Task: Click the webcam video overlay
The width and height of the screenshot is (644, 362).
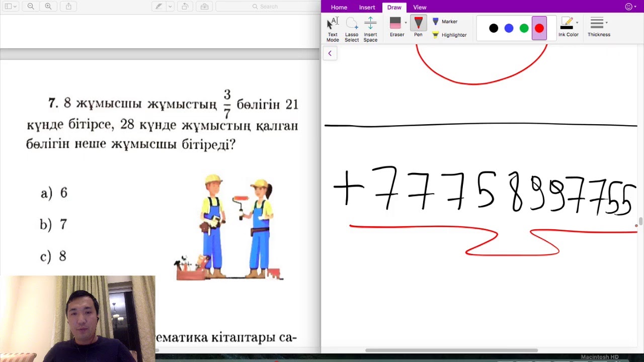Action: point(77,319)
